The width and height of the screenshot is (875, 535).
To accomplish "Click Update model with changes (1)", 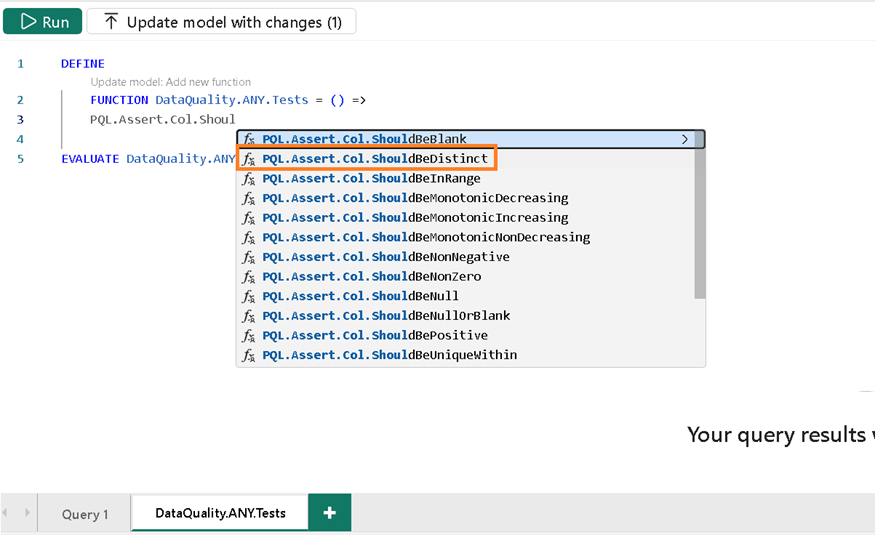I will 222,22.
